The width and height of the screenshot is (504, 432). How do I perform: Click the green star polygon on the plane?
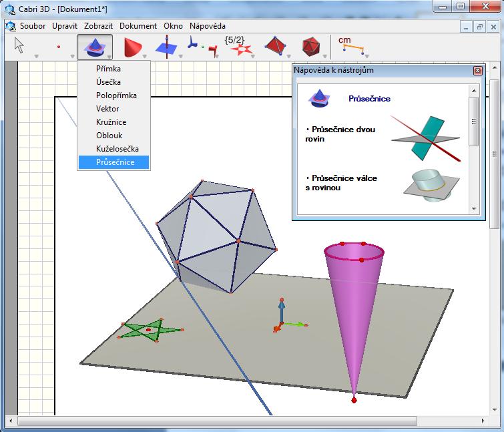click(x=150, y=330)
